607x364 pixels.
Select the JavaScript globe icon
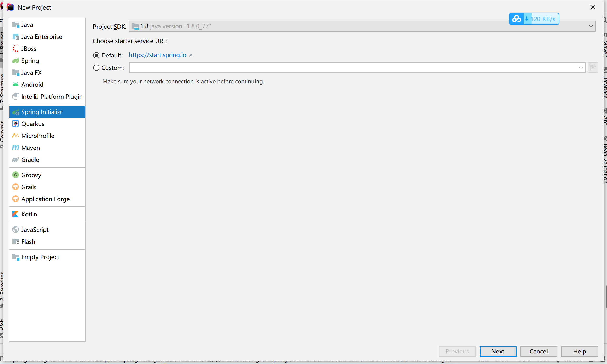[16, 230]
